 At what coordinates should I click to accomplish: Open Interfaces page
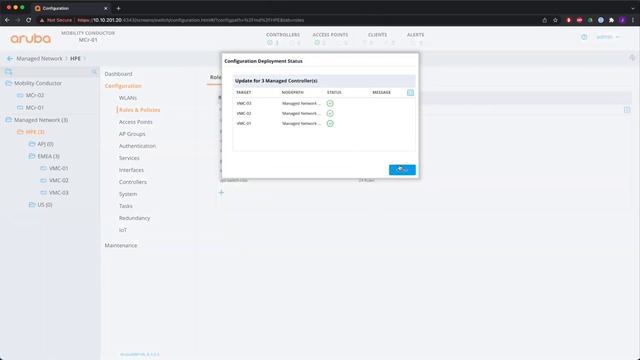[131, 170]
